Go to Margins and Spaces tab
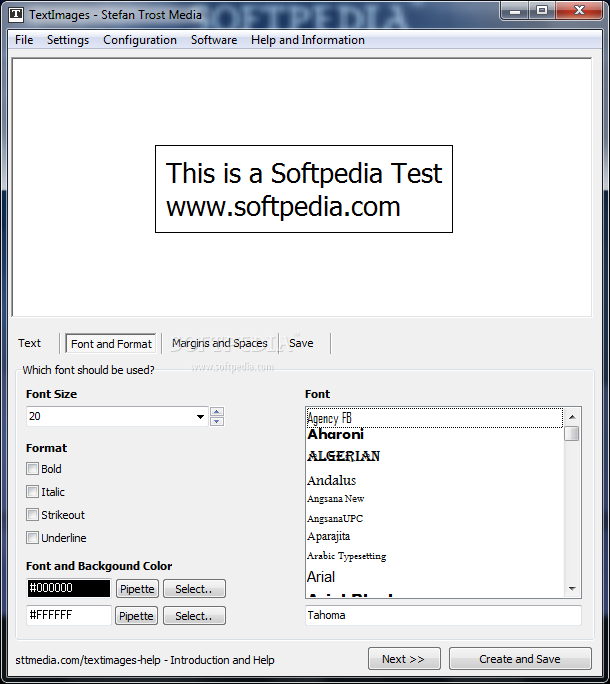Screen dimensions: 610x684 219,343
